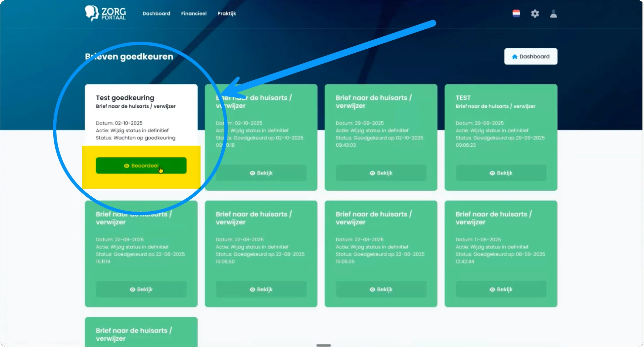Screen dimensions: 644x347
Task: Open Dashboard in the top navigation
Action: tap(156, 14)
